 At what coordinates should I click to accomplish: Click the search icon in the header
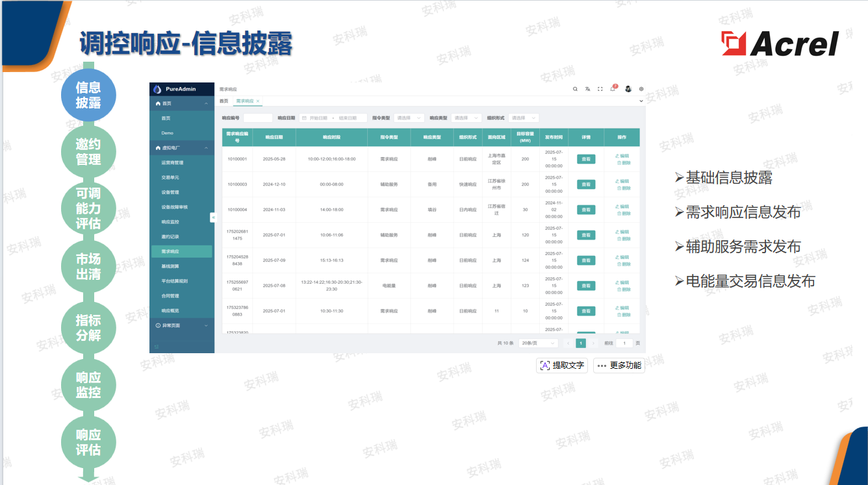click(575, 89)
